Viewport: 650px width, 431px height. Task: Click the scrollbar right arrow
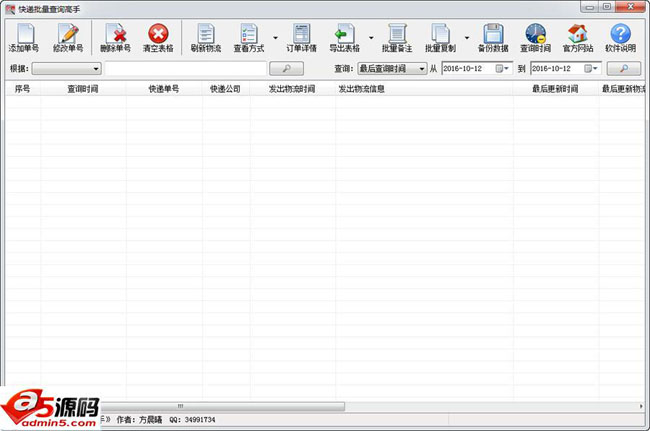pyautogui.click(x=641, y=406)
